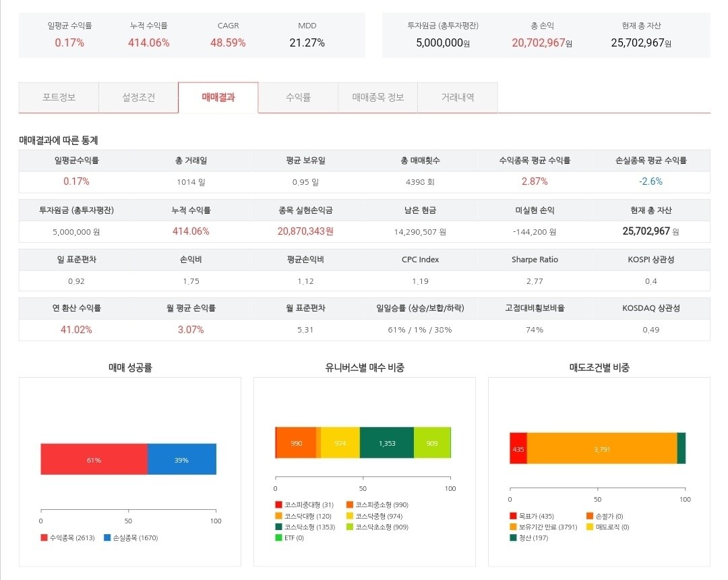This screenshot has width=728, height=580.
Task: Click the CAGR 48.59% statistic
Action: click(228, 42)
